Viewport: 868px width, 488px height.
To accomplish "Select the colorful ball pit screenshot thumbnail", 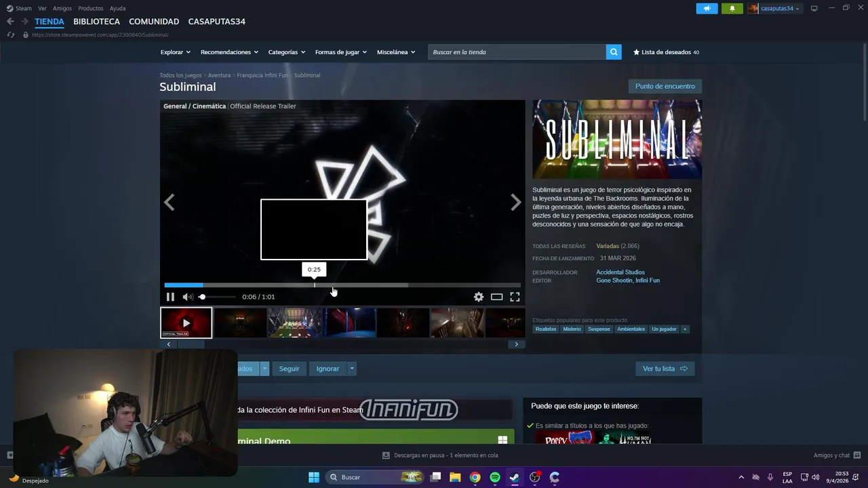I will click(294, 323).
